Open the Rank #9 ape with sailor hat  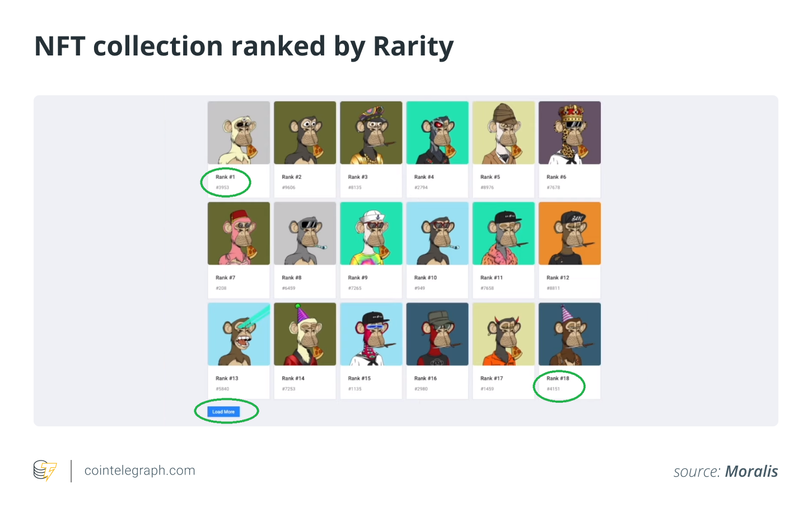point(371,234)
